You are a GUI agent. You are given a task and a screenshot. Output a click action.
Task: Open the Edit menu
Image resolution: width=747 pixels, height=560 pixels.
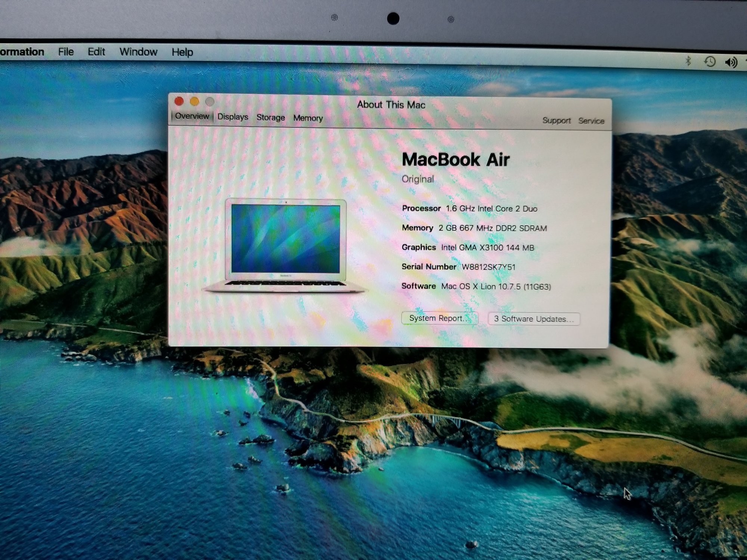pos(96,52)
